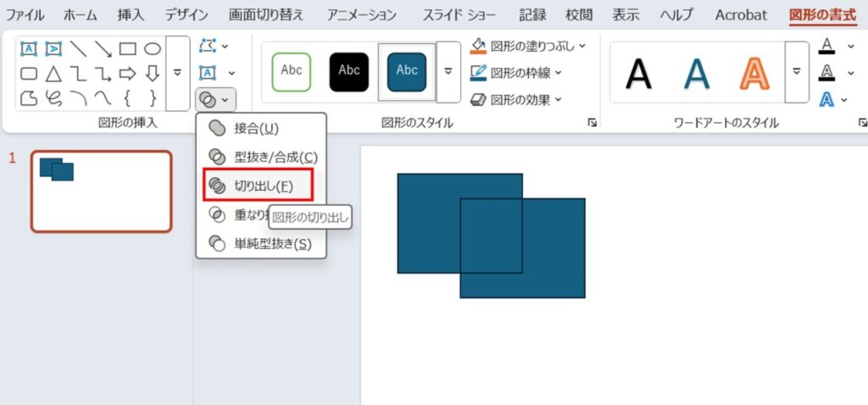Switch to the 校閲 tab
Image resolution: width=868 pixels, height=405 pixels.
click(x=579, y=15)
